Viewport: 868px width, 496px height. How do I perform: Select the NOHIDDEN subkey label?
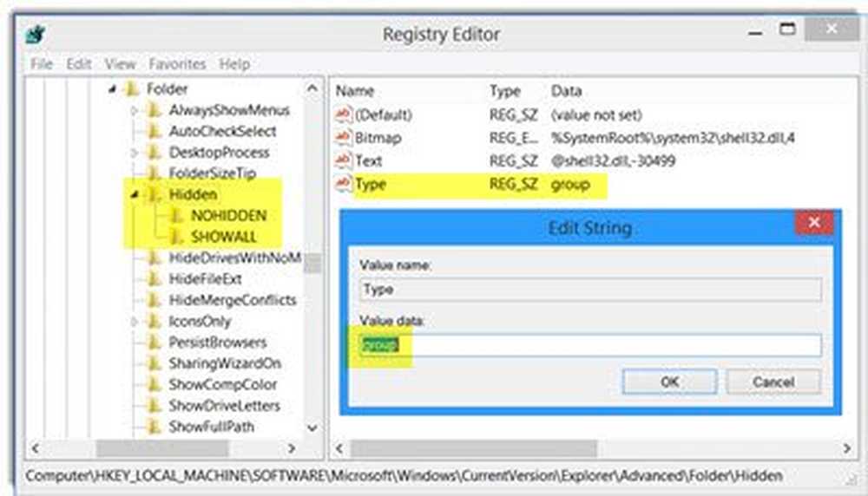click(228, 215)
